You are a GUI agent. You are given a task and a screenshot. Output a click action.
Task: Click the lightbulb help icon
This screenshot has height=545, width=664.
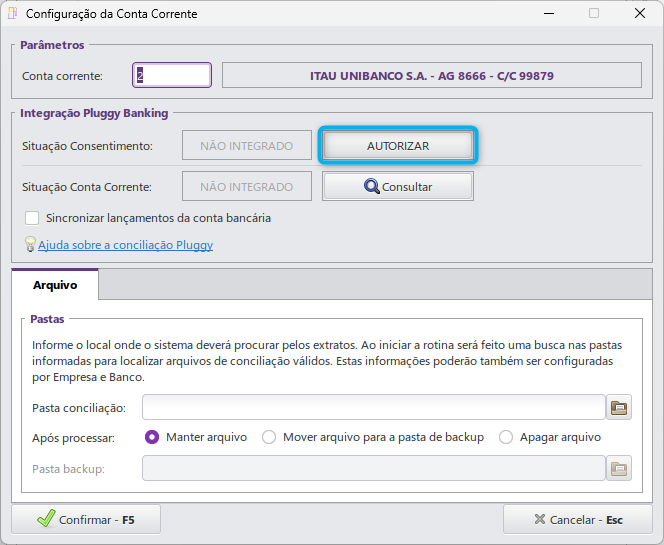pyautogui.click(x=29, y=244)
